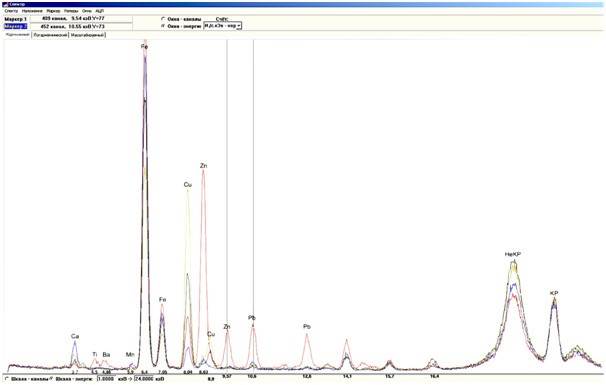Click the 16.4 energy axis value

pyautogui.click(x=434, y=376)
